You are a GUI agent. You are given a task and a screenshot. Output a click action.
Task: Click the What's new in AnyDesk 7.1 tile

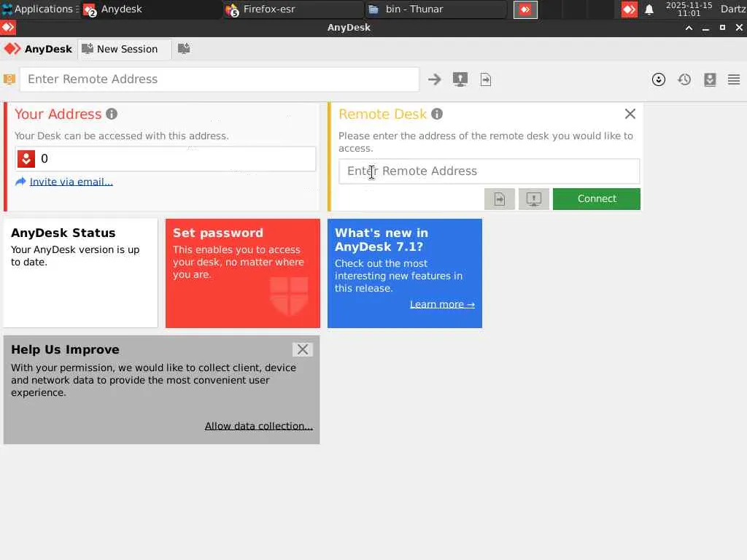click(404, 273)
